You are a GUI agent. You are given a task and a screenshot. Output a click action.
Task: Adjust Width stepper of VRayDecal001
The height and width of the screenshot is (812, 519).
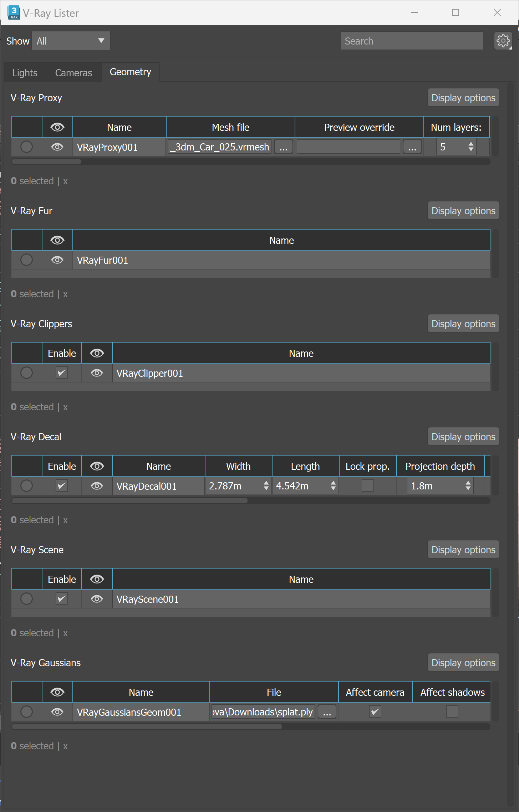(266, 486)
